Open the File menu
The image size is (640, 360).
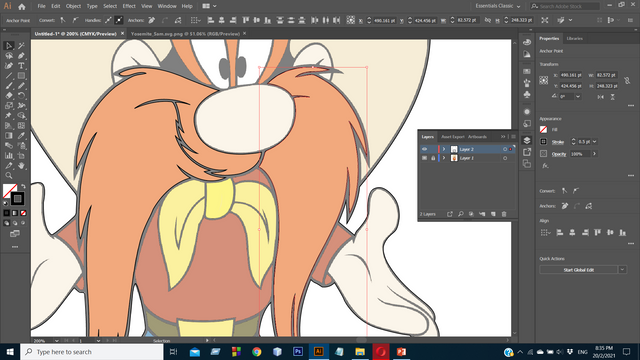click(x=41, y=6)
